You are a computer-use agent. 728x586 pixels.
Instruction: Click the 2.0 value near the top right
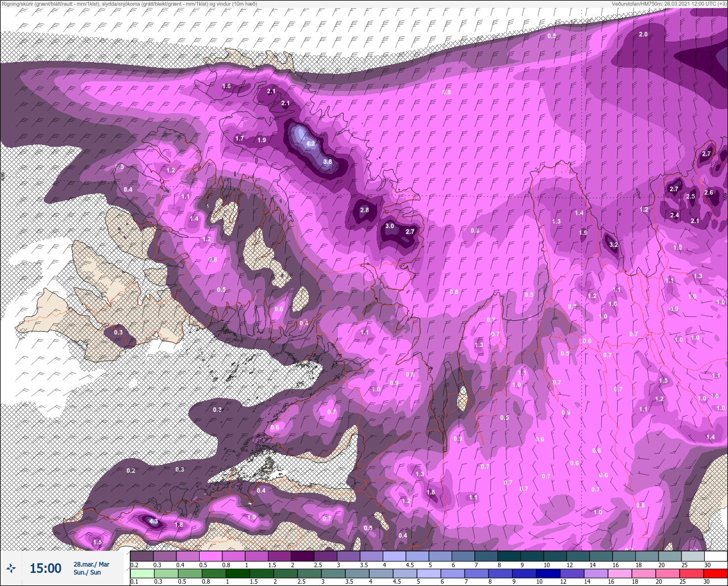click(643, 35)
